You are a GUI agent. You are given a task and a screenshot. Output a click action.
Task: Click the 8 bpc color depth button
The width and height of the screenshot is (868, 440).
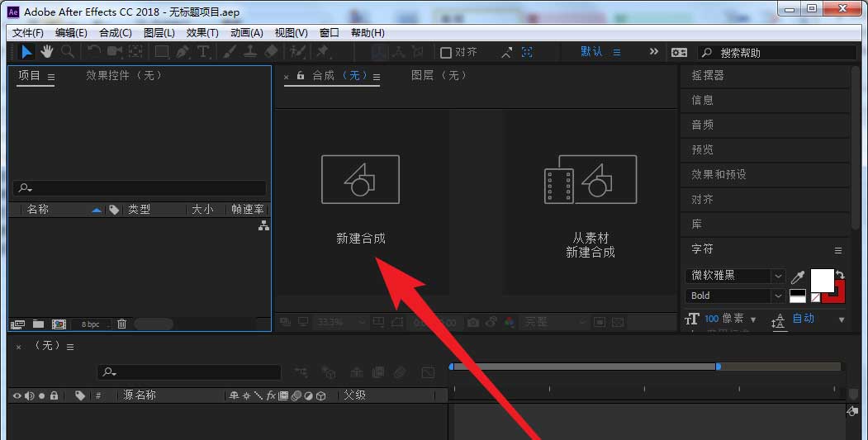tap(91, 324)
